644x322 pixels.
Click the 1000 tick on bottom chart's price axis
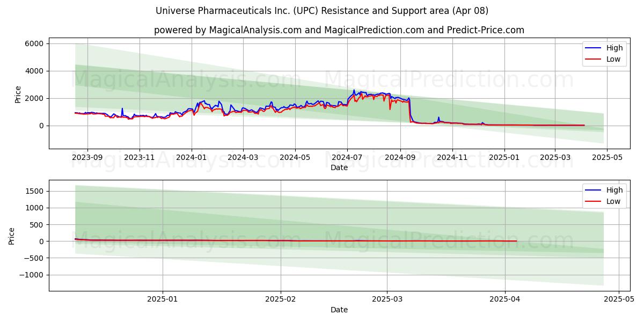coord(35,208)
